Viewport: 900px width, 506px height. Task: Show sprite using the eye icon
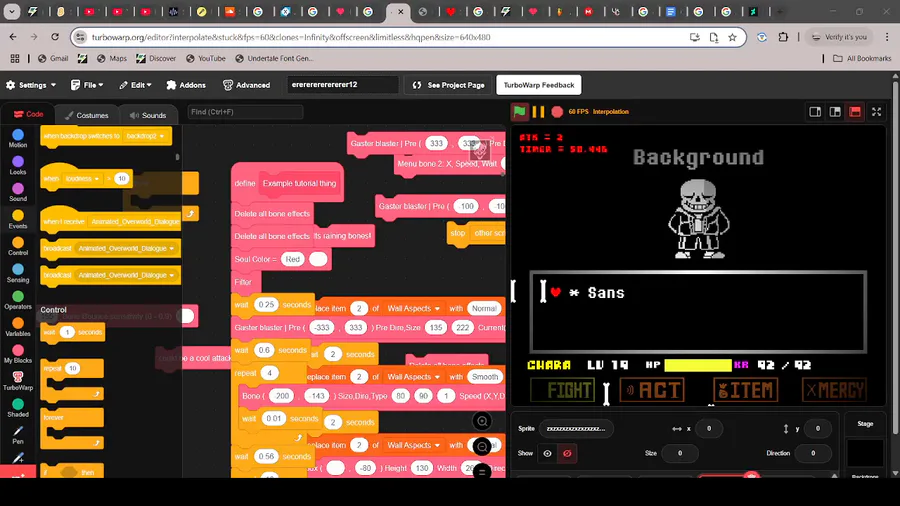pos(548,453)
